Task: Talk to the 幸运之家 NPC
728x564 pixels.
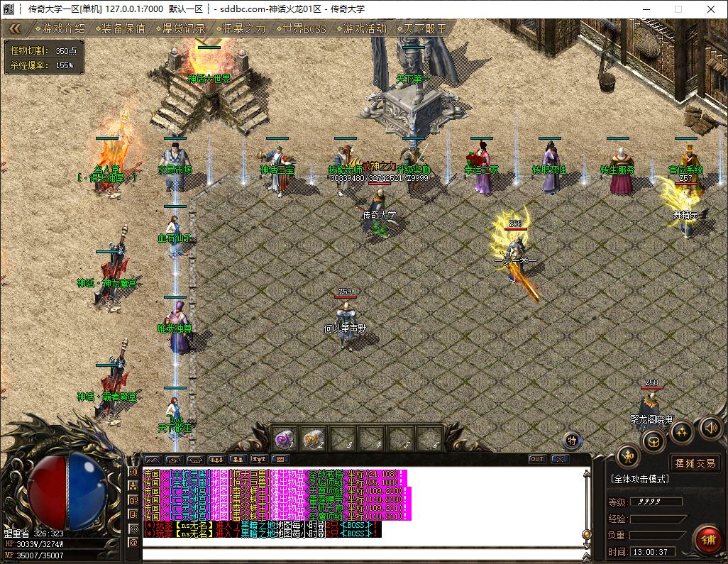Action: pos(482,168)
